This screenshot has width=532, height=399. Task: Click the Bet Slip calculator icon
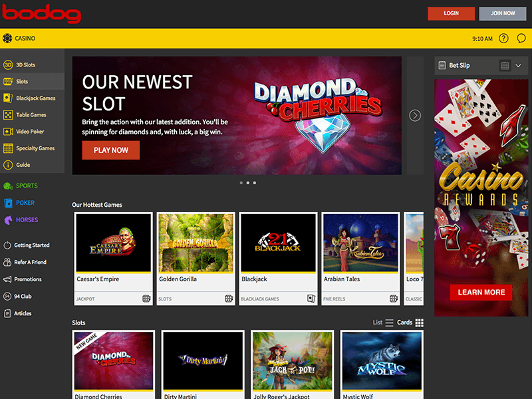point(505,65)
